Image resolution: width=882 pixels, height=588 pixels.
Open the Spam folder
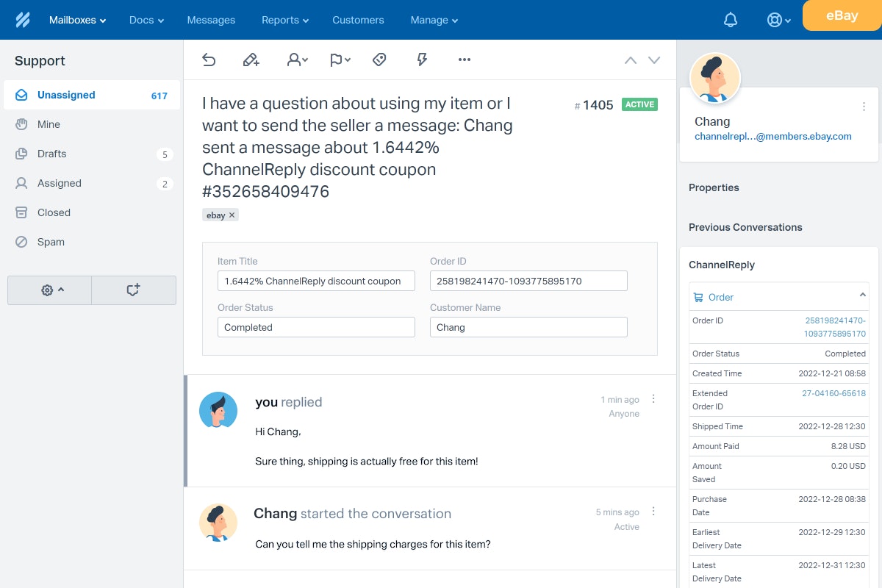pyautogui.click(x=91, y=242)
